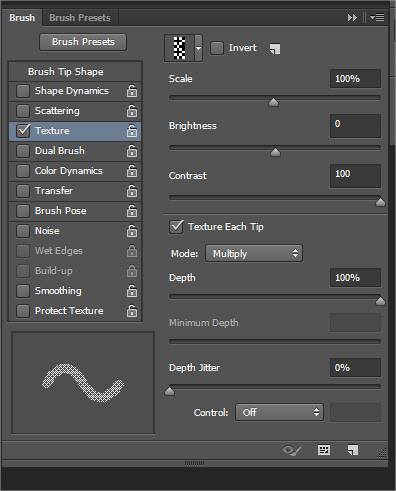The image size is (396, 491).
Task: Click the Depth Jitter value field
Action: tap(355, 368)
